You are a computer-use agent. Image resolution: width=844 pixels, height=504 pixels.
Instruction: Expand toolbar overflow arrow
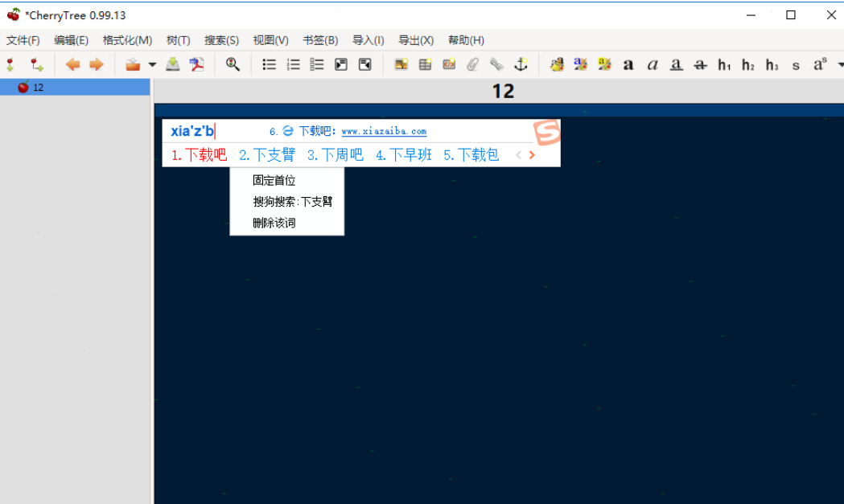840,65
